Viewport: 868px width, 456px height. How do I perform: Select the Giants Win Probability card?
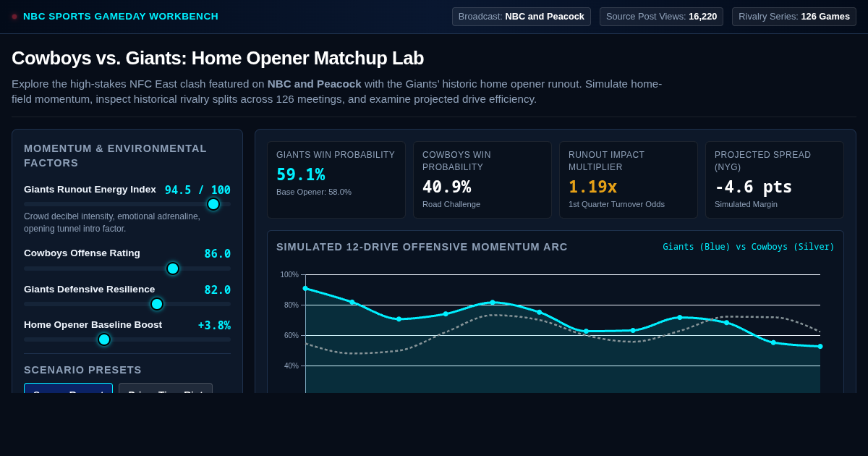[x=336, y=180]
